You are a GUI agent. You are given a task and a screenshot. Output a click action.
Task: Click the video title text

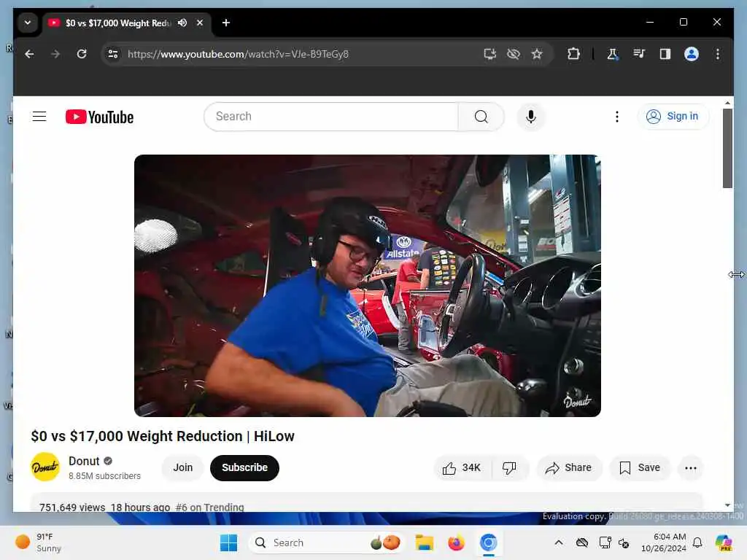tap(163, 436)
